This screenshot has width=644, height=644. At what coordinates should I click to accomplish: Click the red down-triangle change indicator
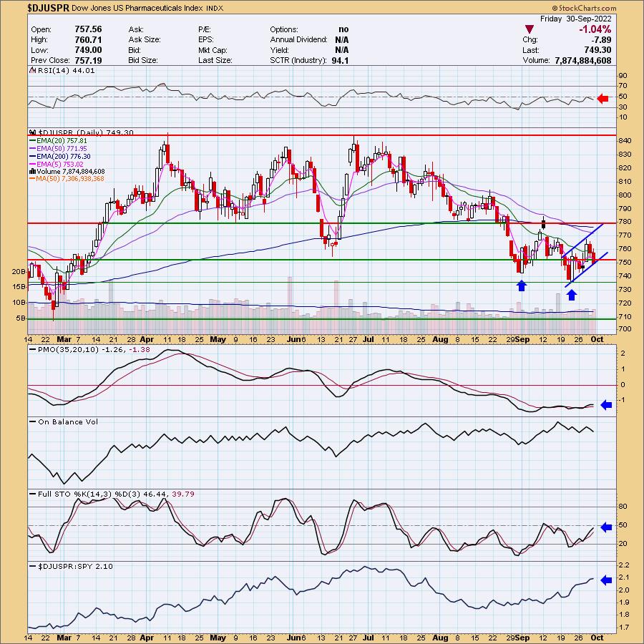click(x=530, y=29)
